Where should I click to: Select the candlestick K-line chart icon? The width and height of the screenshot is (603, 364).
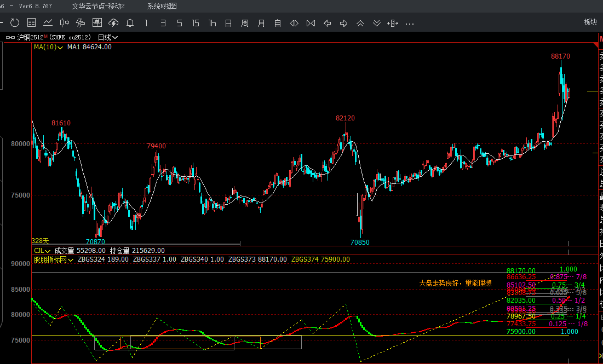[x=64, y=22]
